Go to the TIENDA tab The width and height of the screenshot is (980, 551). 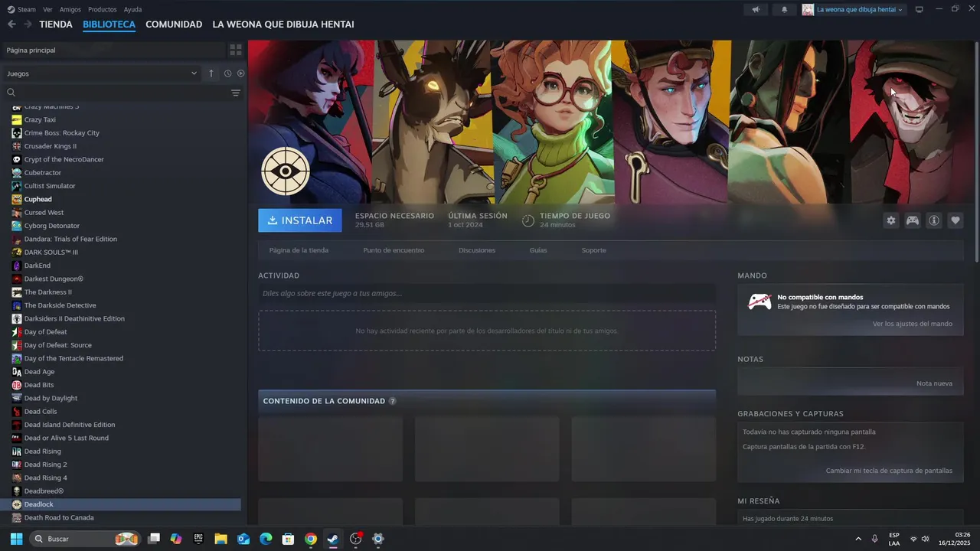pyautogui.click(x=56, y=24)
